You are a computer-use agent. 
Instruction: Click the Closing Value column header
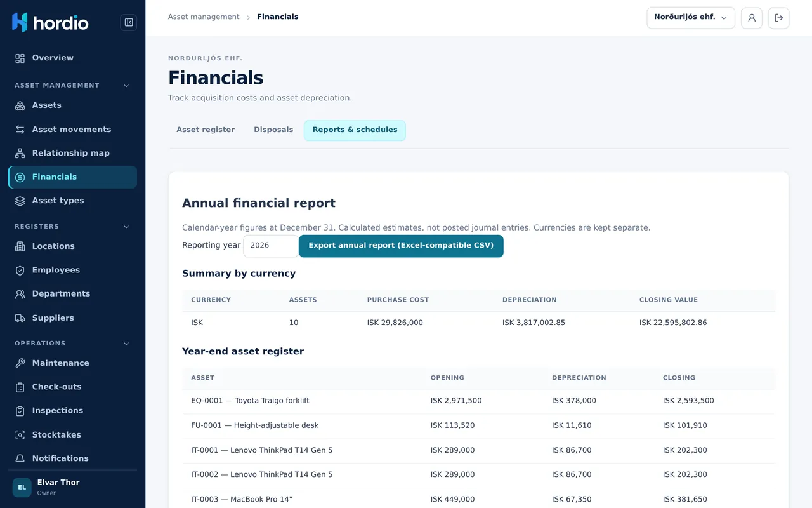(x=669, y=300)
